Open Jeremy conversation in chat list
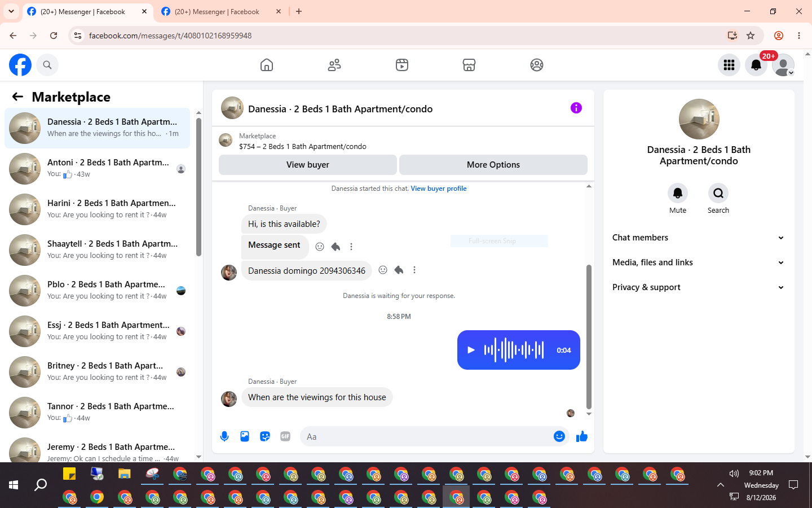Image resolution: width=812 pixels, height=508 pixels. click(x=97, y=449)
